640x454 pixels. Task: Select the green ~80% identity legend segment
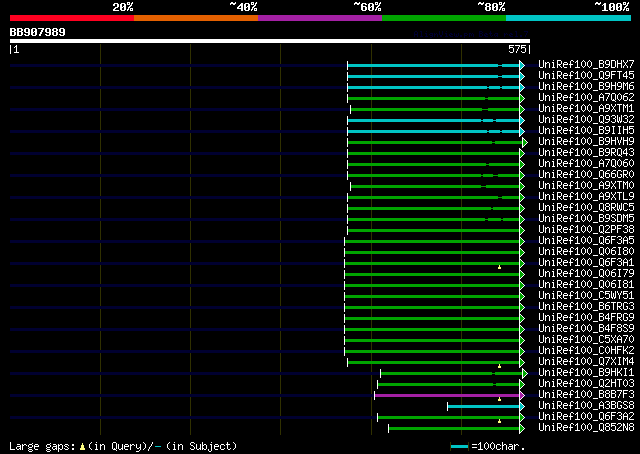pos(444,18)
